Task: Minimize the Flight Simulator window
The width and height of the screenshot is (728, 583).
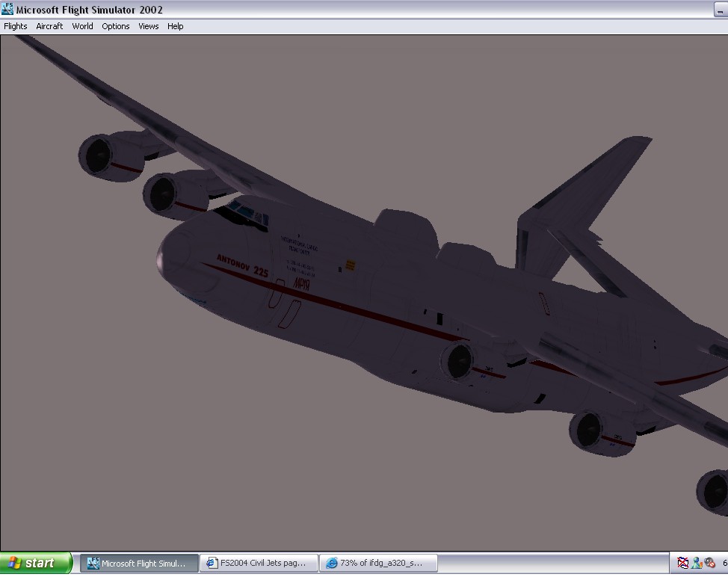Action: click(721, 10)
